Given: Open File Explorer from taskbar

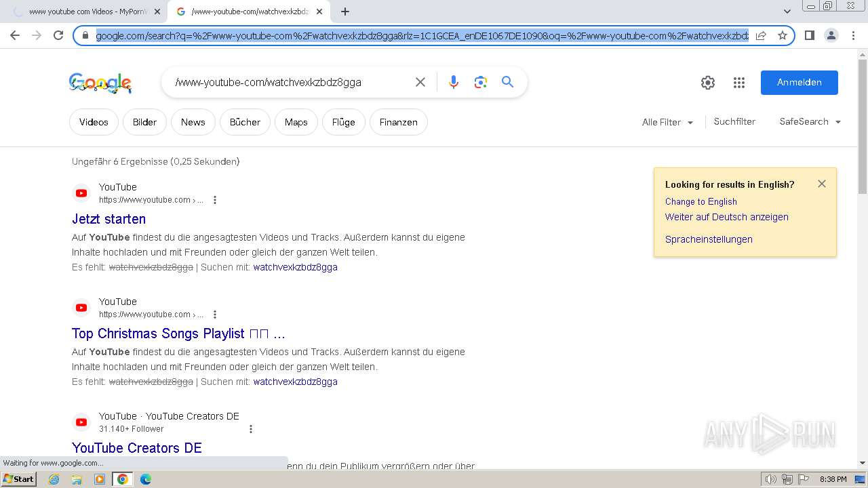Looking at the screenshot, I should (x=77, y=479).
